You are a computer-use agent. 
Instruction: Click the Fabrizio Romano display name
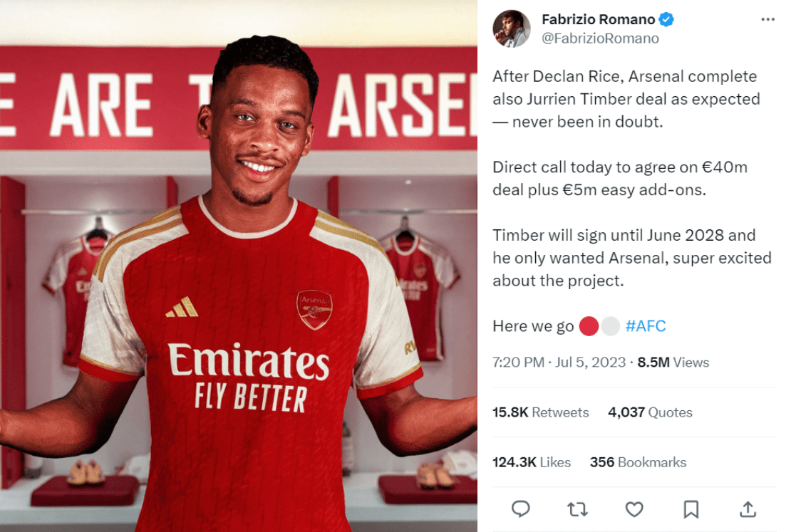[597, 19]
